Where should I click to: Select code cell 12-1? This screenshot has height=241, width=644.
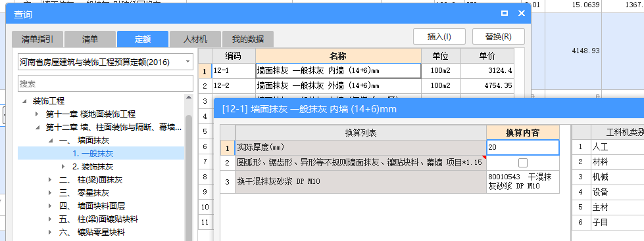coord(234,71)
